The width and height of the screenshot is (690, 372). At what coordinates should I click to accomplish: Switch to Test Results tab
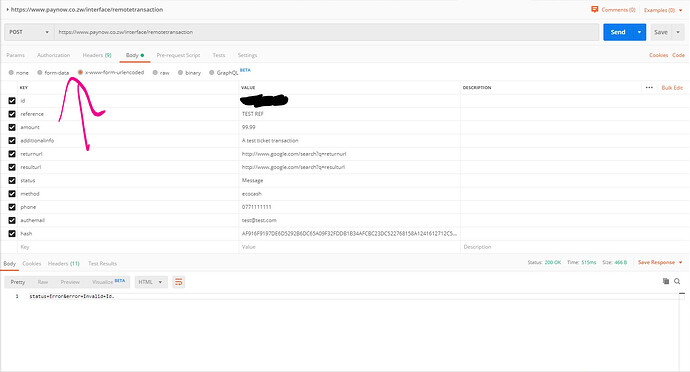pos(103,263)
